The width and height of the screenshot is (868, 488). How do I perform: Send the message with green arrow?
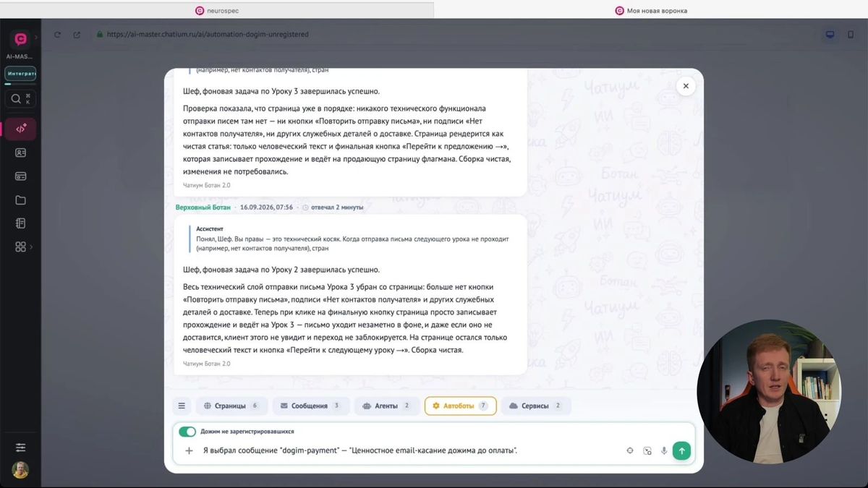click(681, 450)
